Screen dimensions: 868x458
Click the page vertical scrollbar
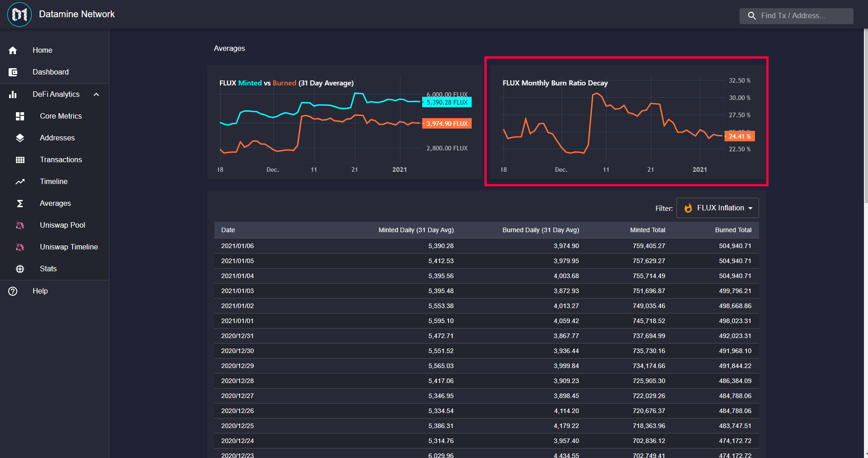coord(866,116)
